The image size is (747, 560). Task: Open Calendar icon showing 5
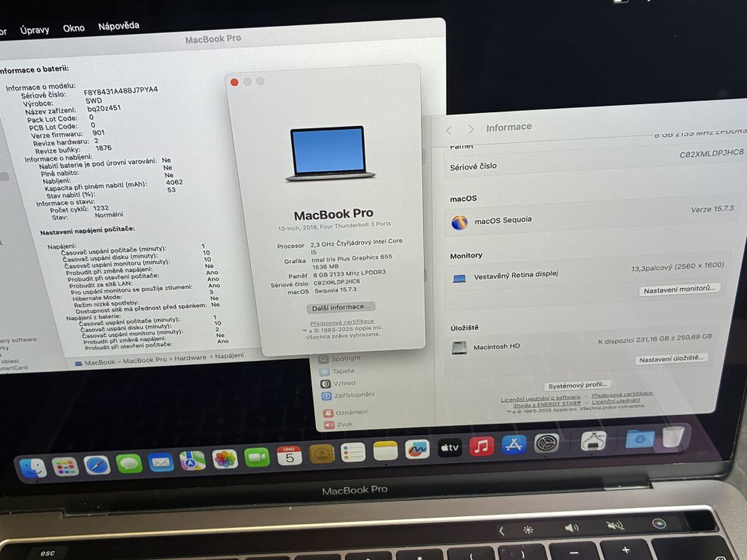(289, 456)
